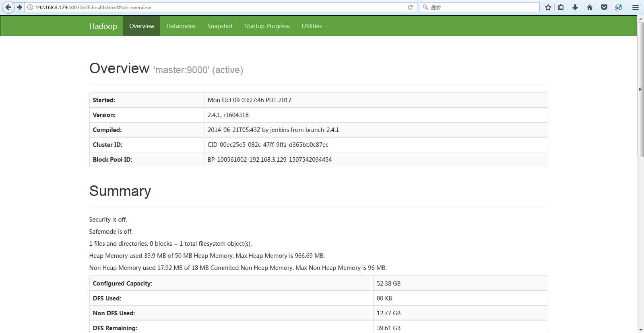This screenshot has width=644, height=333.
Task: Click the 'Block Pool ID:' row label
Action: (x=112, y=160)
